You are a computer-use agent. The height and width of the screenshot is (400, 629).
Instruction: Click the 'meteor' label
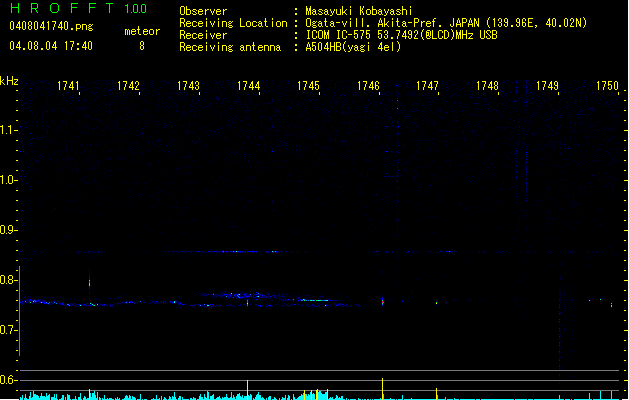coord(142,31)
